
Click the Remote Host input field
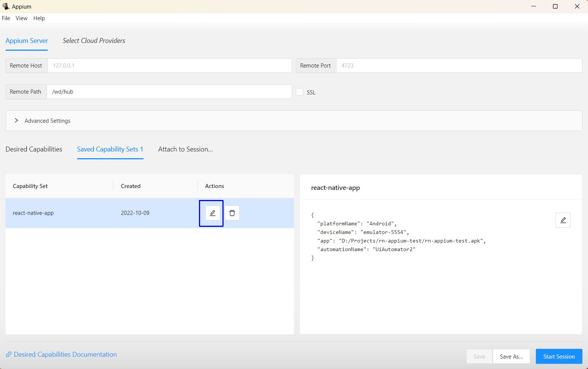tap(170, 66)
